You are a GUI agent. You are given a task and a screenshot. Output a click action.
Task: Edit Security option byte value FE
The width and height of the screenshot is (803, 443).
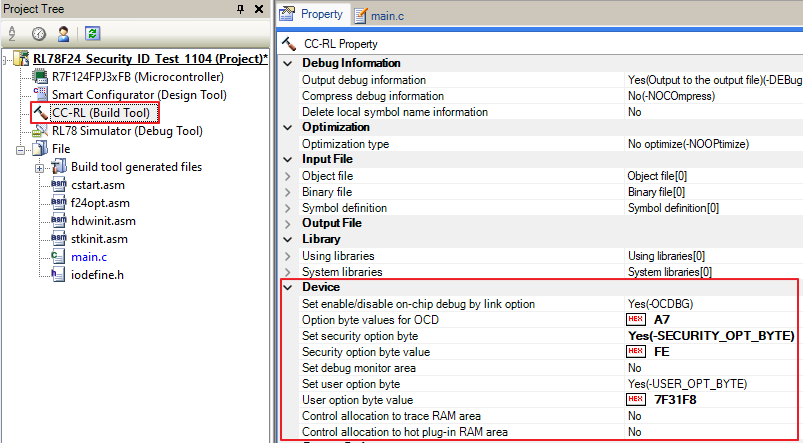point(662,352)
